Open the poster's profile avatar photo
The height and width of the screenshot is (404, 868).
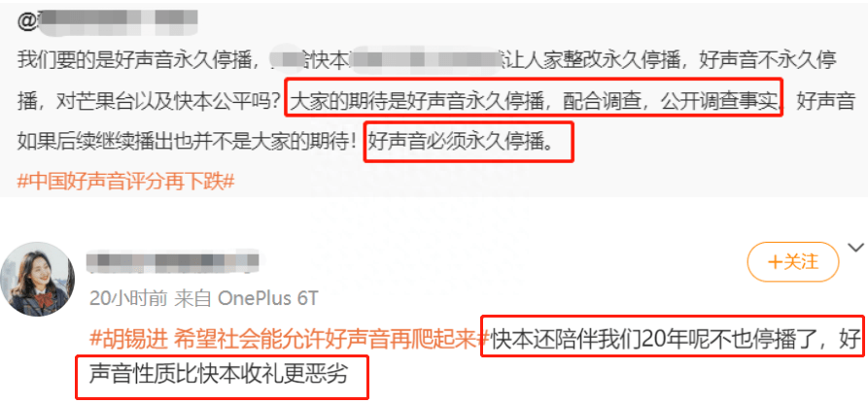(37, 279)
